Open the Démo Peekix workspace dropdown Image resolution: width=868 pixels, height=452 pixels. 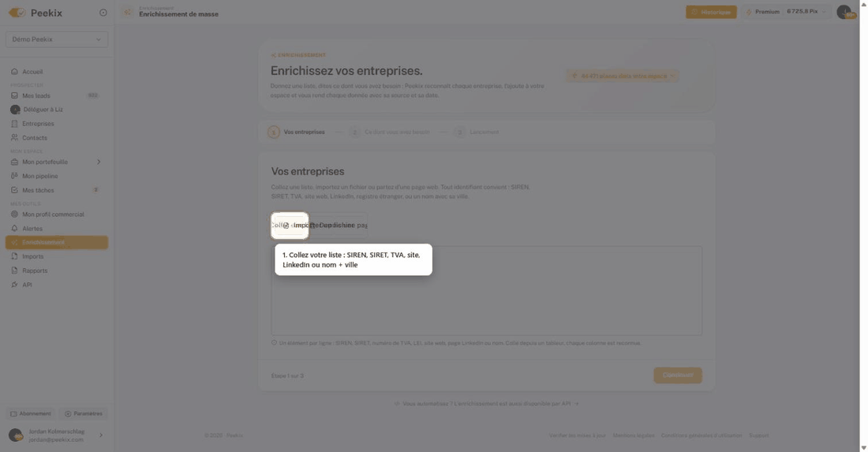point(57,39)
